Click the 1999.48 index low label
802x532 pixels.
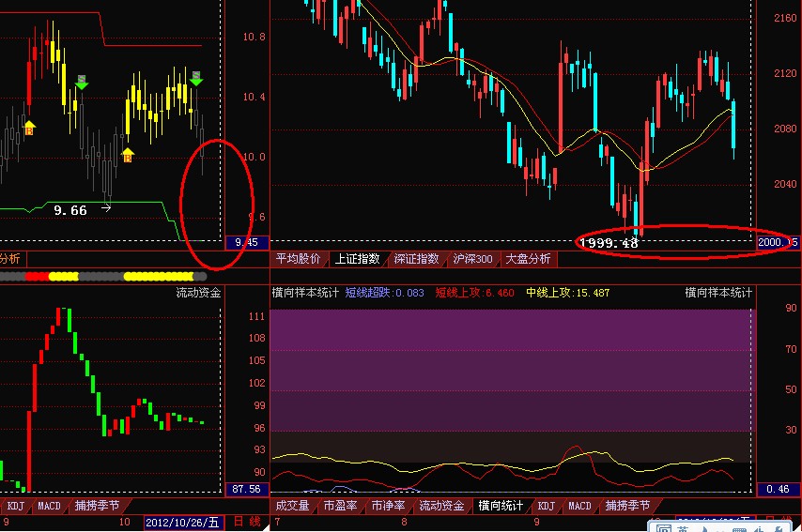pyautogui.click(x=609, y=243)
